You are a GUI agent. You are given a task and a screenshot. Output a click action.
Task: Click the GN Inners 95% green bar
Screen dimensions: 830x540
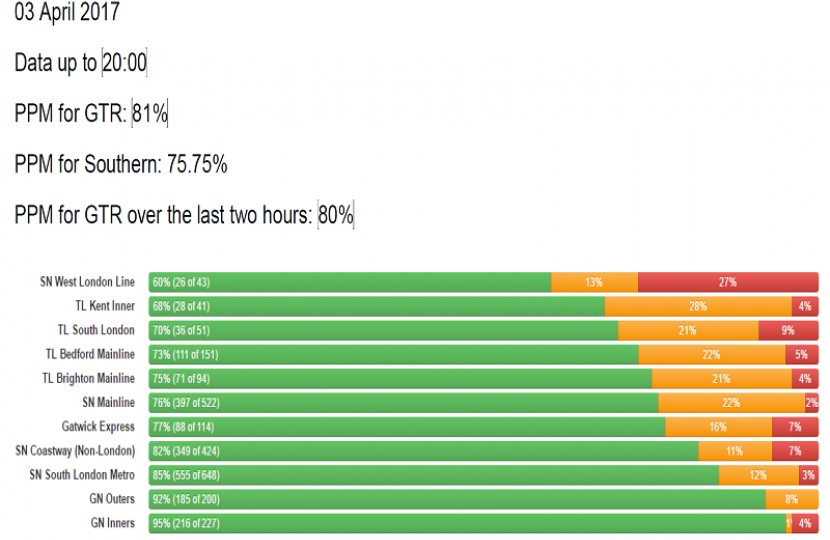[467, 523]
